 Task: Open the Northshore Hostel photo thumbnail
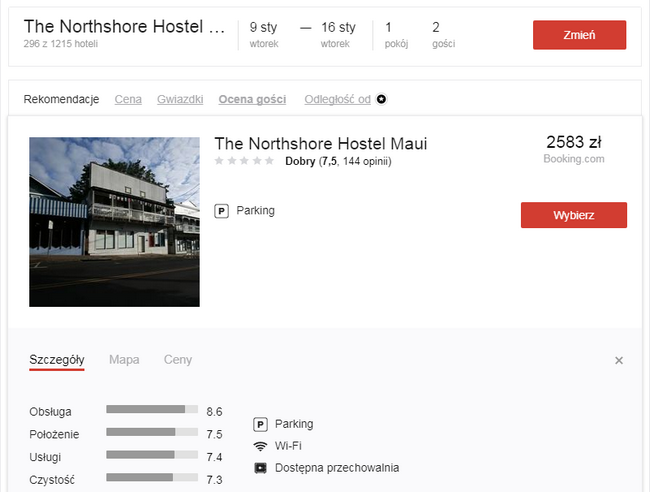114,222
